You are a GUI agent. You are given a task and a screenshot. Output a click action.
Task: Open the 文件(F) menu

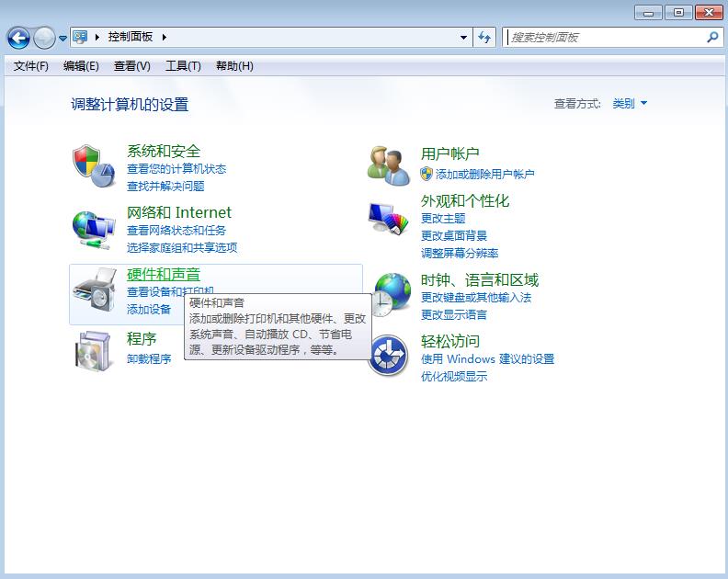point(30,66)
